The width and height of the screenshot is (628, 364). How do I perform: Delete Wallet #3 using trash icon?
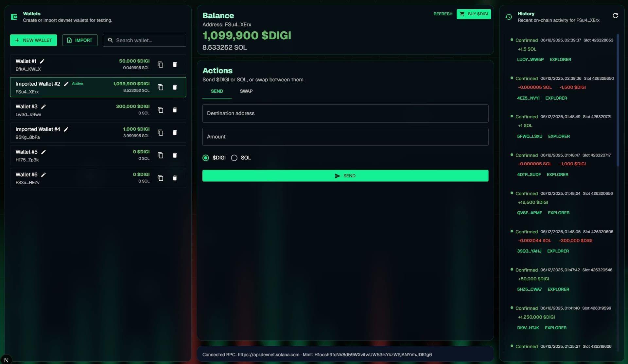175,110
